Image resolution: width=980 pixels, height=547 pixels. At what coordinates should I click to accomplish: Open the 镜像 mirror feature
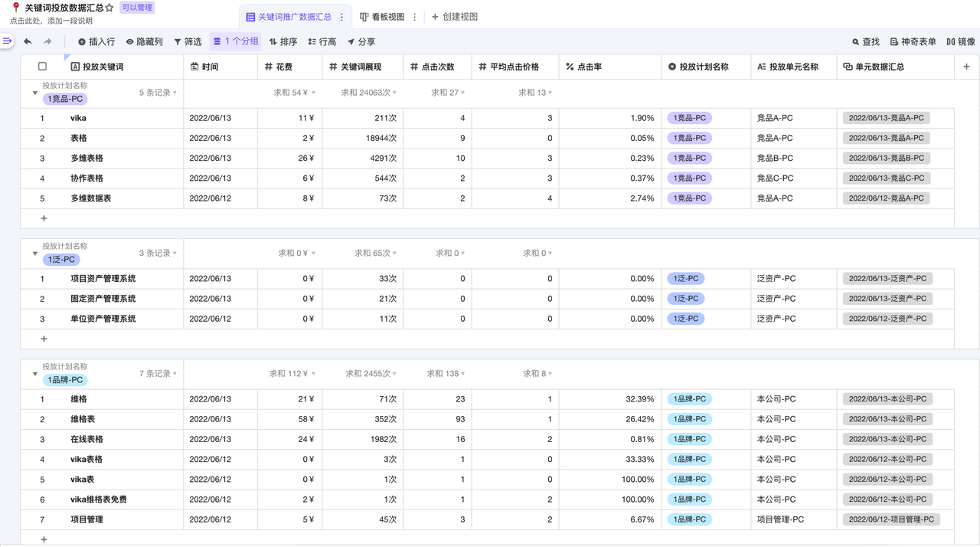(960, 42)
